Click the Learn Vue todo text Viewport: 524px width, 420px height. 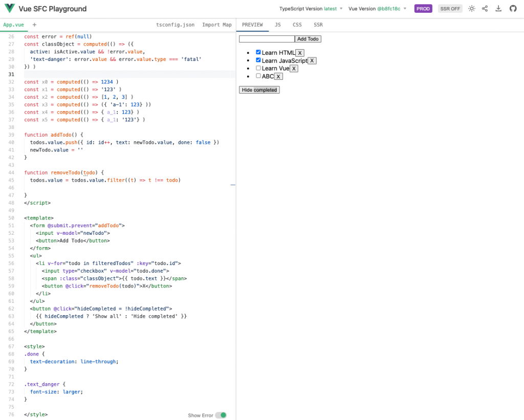[x=275, y=68]
